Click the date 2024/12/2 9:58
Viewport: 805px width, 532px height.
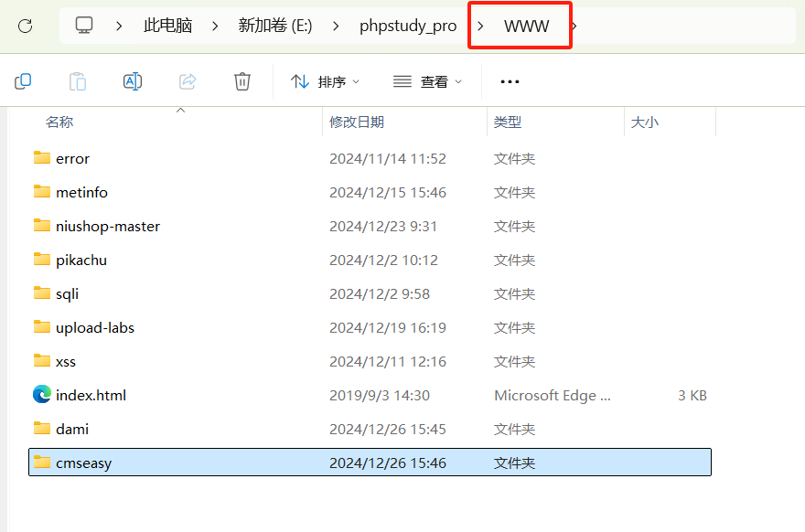tap(380, 294)
